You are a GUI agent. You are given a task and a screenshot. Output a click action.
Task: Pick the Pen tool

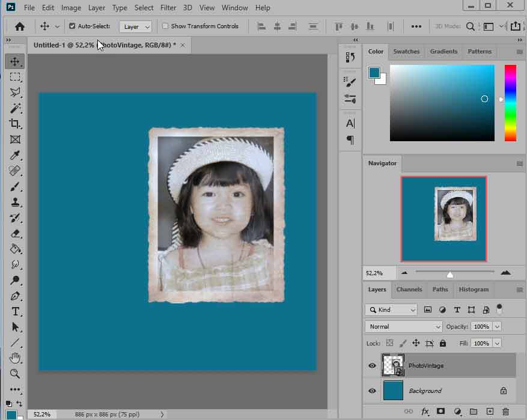pos(15,296)
